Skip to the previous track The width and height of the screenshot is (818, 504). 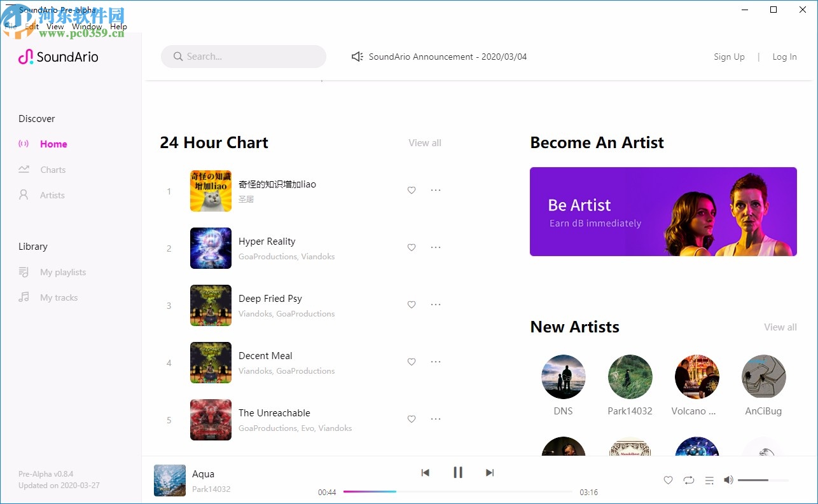click(426, 472)
